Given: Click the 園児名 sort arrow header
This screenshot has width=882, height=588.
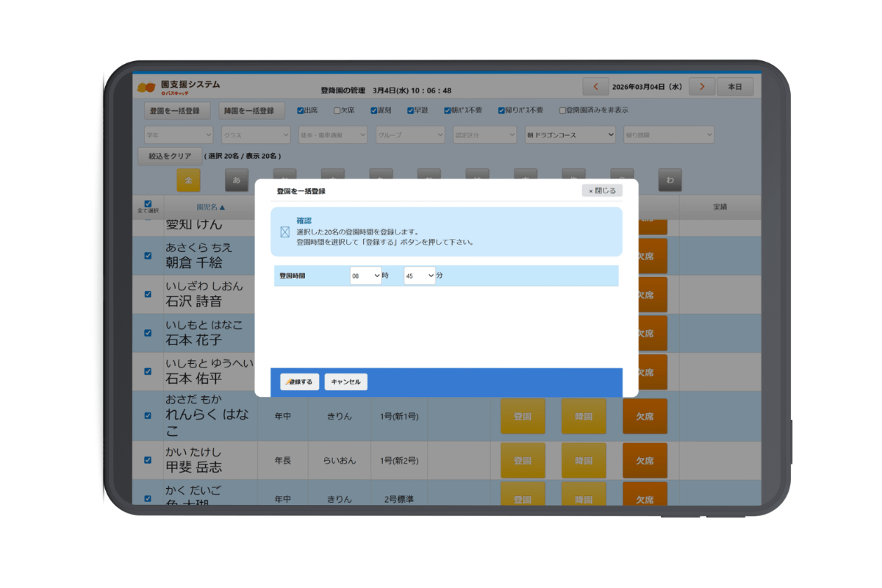Looking at the screenshot, I should click(211, 207).
